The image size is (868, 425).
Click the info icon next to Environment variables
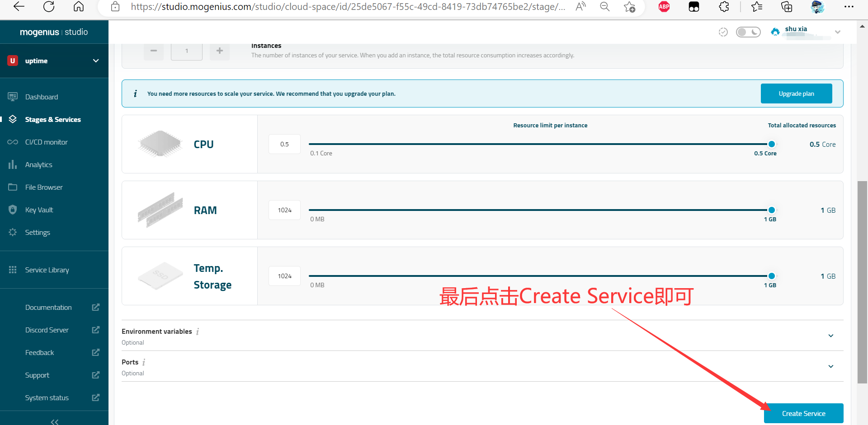coord(198,332)
